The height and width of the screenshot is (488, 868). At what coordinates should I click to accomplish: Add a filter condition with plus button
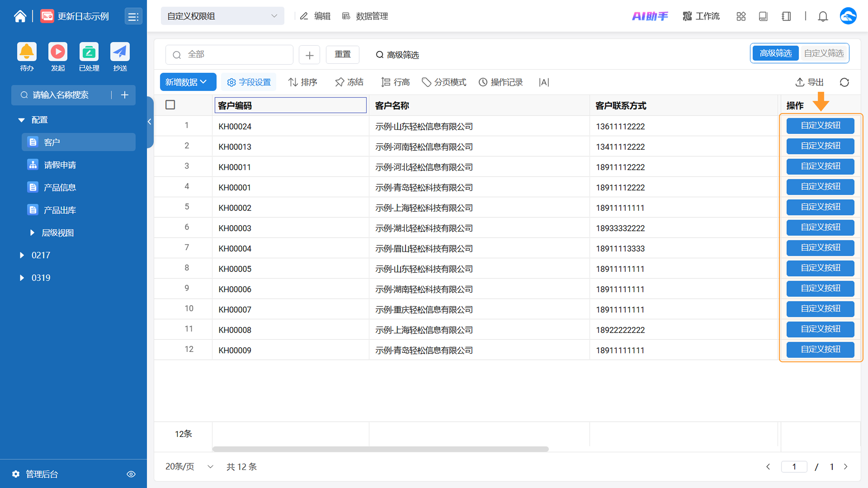(x=309, y=55)
